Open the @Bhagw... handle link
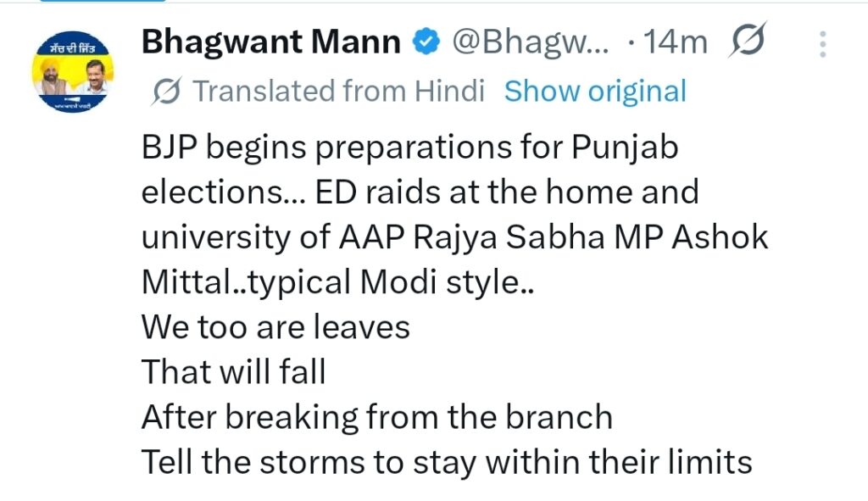The height and width of the screenshot is (501, 868). 529,42
